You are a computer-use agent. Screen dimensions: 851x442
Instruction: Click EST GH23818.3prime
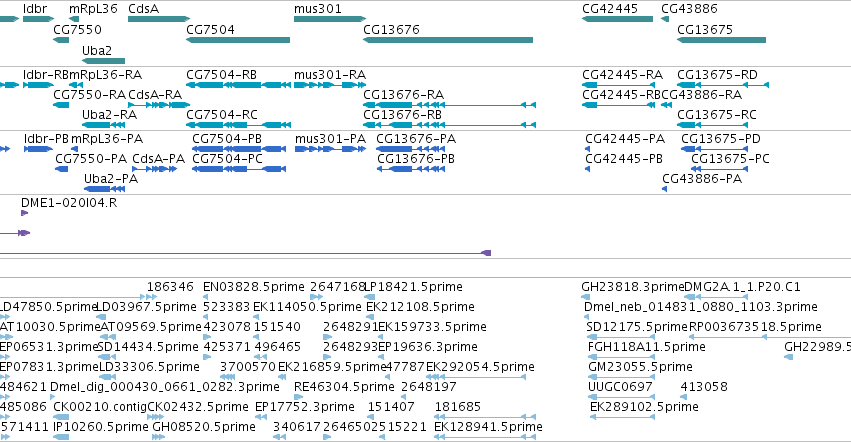(x=586, y=297)
